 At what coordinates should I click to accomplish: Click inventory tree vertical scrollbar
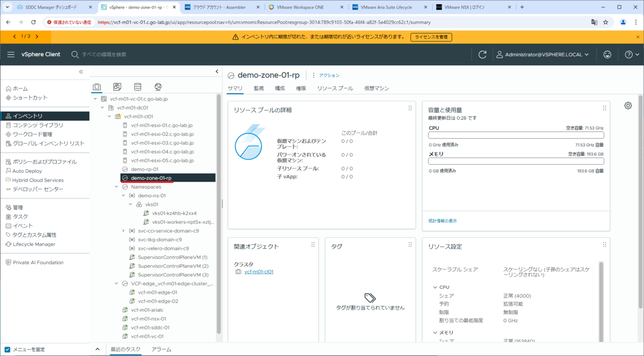tap(218, 214)
